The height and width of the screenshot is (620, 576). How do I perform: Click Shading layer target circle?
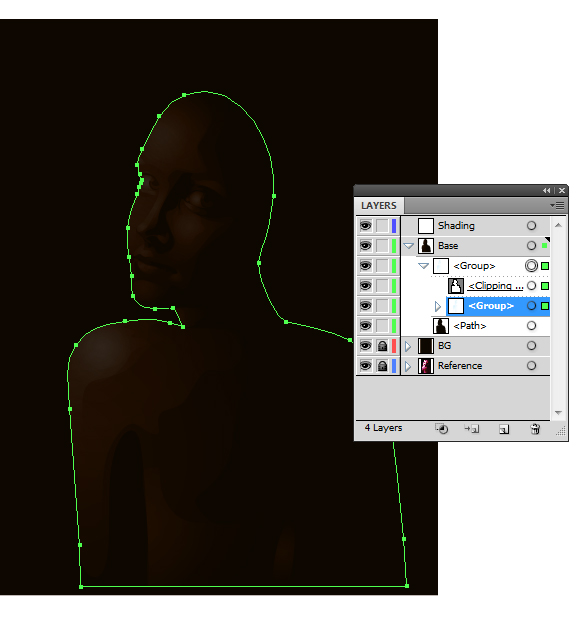531,226
